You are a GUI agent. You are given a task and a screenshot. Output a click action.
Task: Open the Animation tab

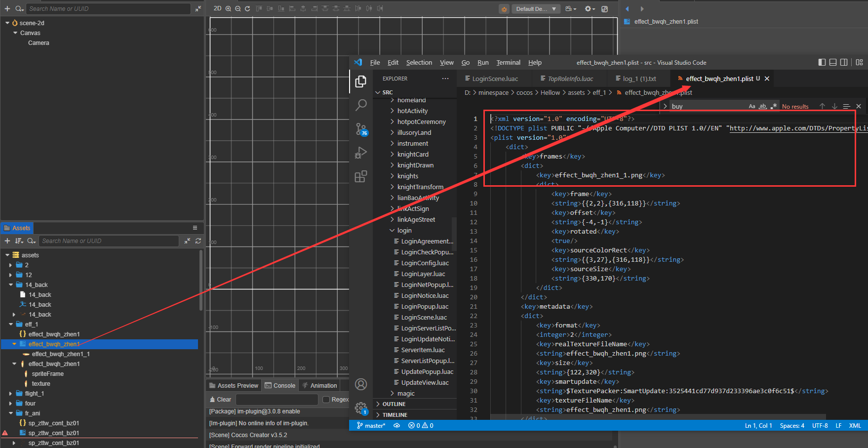[319, 386]
